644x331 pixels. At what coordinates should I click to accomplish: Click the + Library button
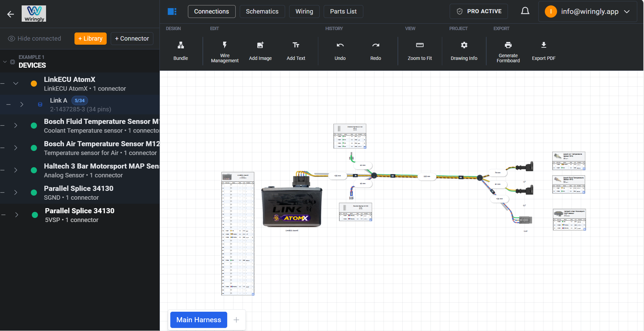tap(90, 39)
